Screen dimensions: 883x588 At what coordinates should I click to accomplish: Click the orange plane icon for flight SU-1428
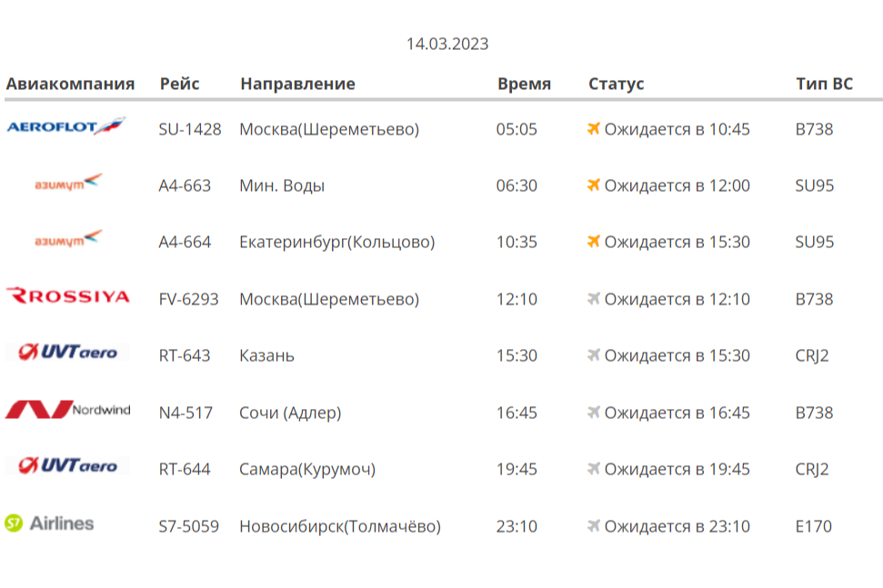[x=594, y=128]
